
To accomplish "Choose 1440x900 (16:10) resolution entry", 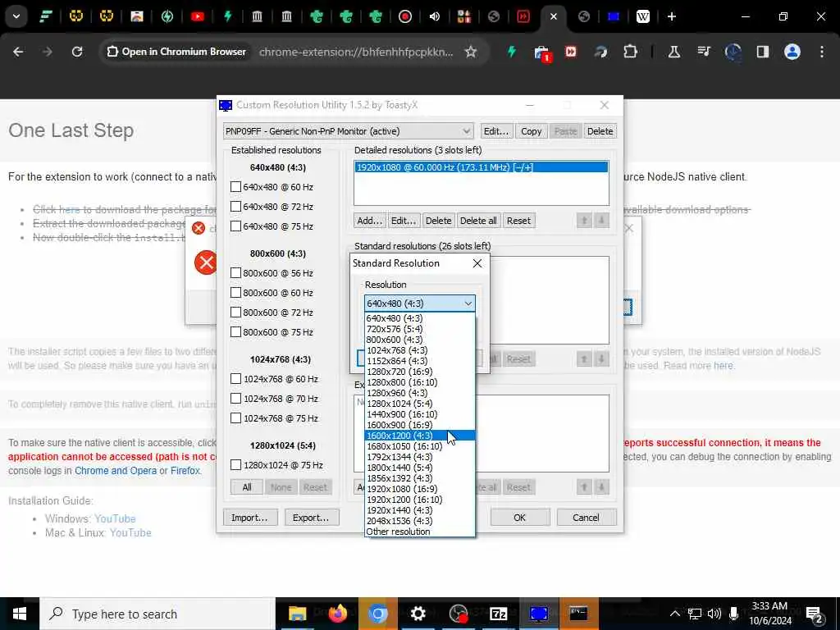I will [419, 414].
